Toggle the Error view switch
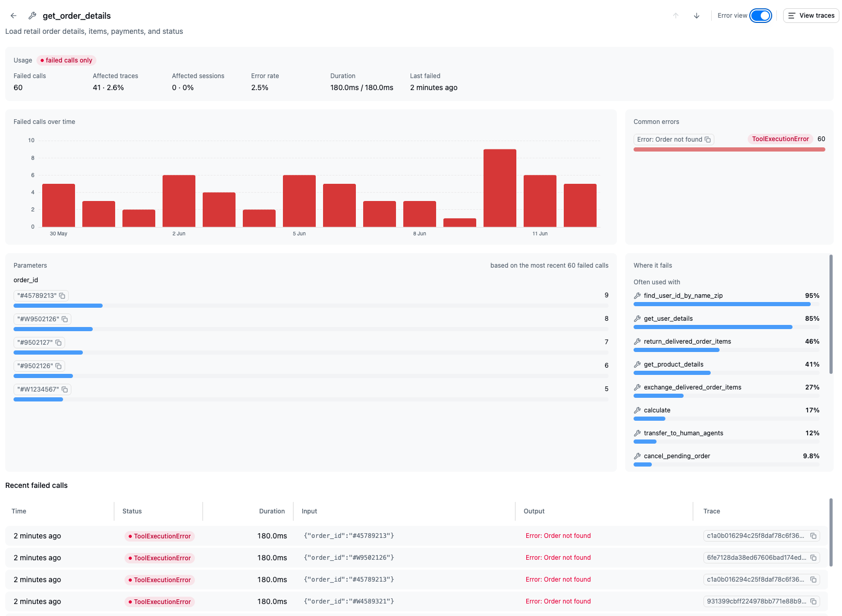The width and height of the screenshot is (842, 616). [x=761, y=16]
